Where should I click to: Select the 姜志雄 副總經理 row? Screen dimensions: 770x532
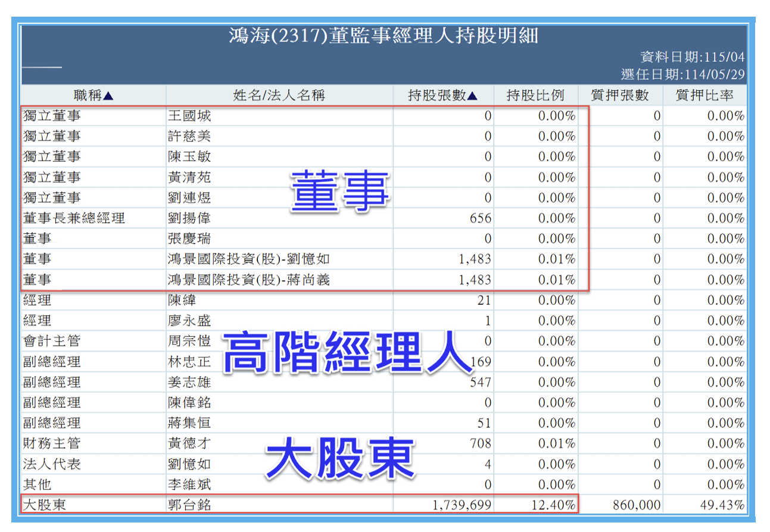click(x=384, y=382)
